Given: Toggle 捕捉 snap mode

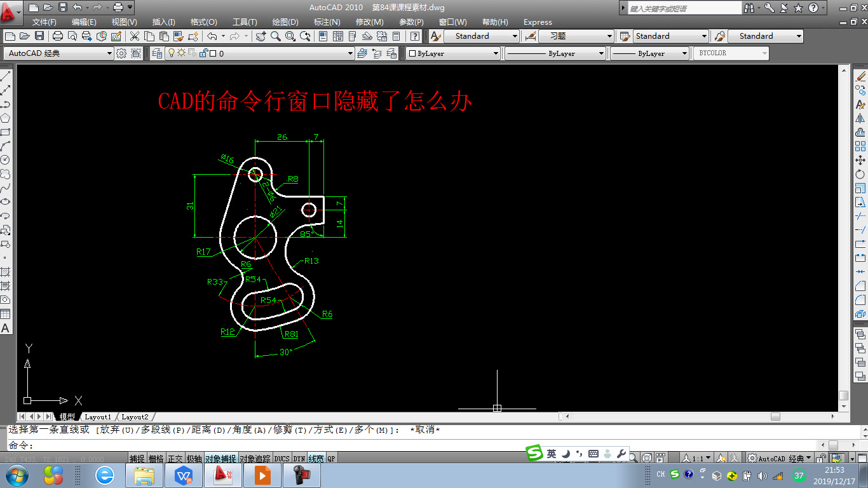Looking at the screenshot, I should [x=137, y=459].
